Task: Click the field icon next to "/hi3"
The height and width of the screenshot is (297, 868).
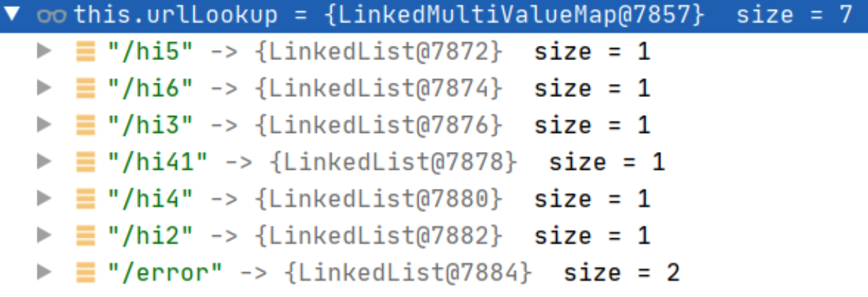Action: point(86,124)
